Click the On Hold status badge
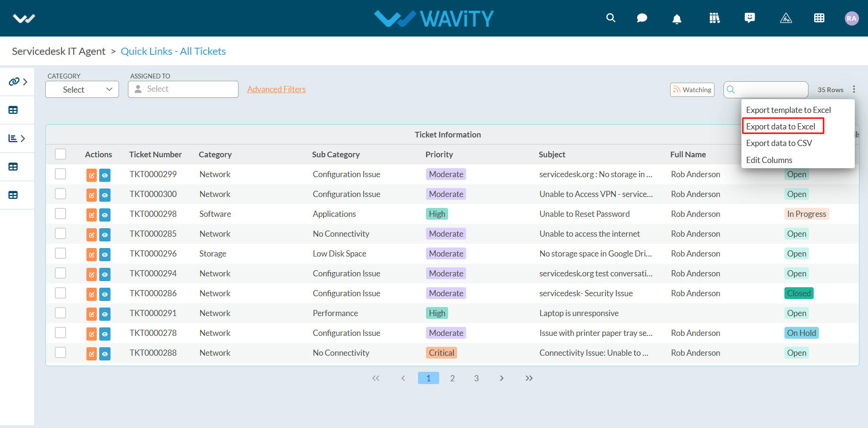Image resolution: width=868 pixels, height=428 pixels. tap(801, 333)
